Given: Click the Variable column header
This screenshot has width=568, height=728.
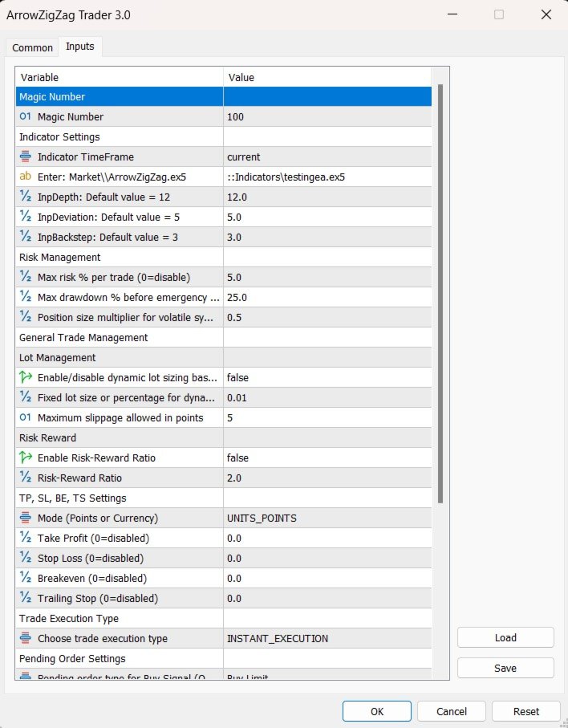Looking at the screenshot, I should point(120,77).
